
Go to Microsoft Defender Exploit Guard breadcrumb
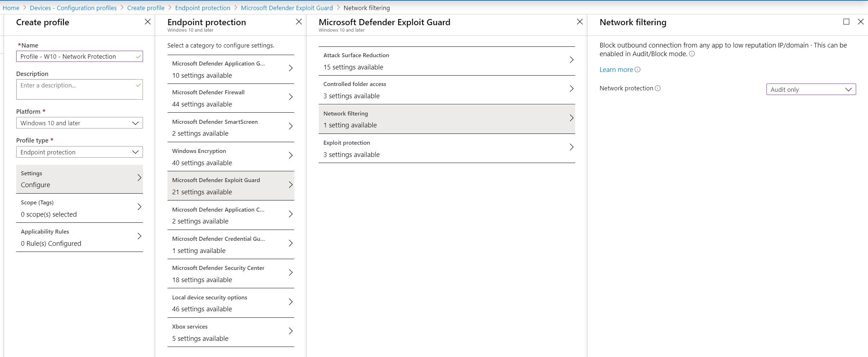pos(287,8)
